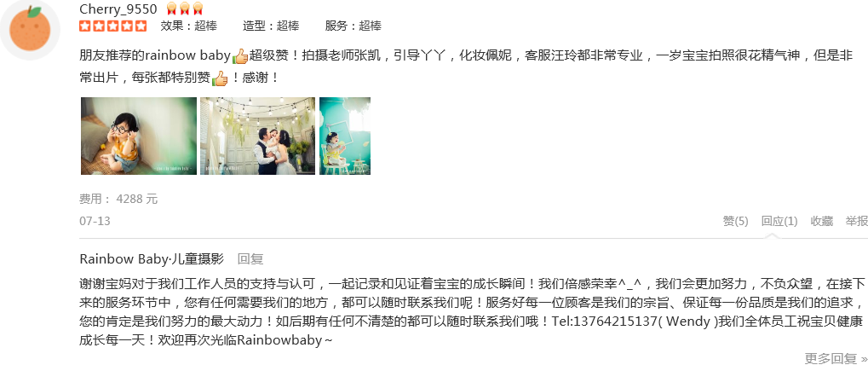Viewport: 868px width, 365px height.
Task: Click the 服务：超棒 rating label
Action: pos(354,26)
